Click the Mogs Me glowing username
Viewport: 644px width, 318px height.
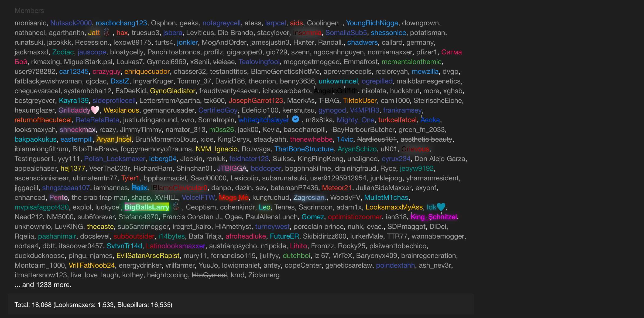click(234, 197)
